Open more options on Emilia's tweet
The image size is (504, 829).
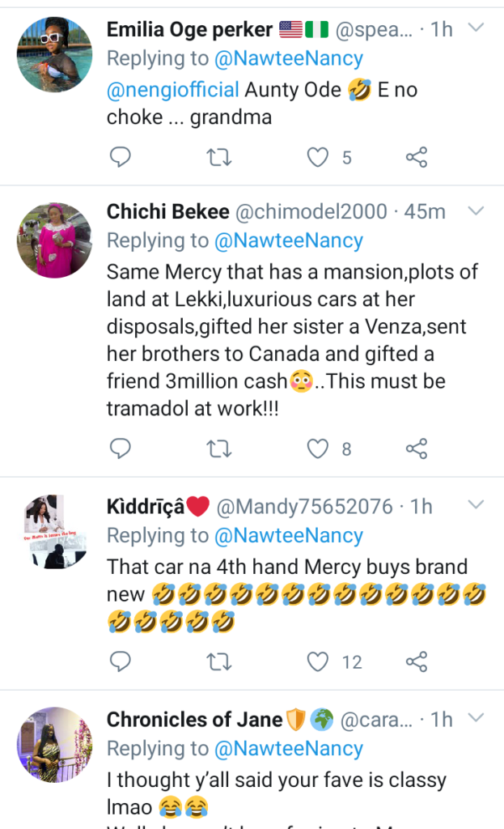(476, 28)
